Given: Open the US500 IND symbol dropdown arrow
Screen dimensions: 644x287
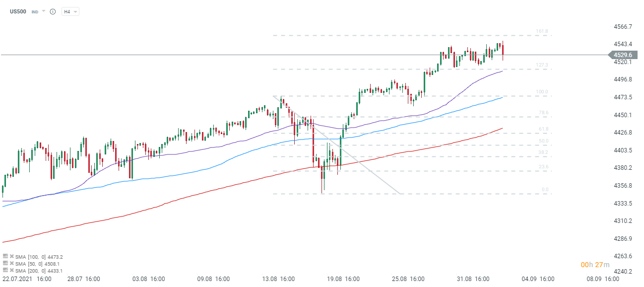Looking at the screenshot, I should coord(43,11).
